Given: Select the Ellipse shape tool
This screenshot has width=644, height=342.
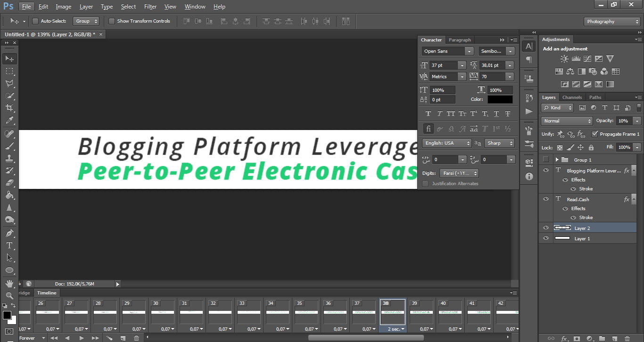Looking at the screenshot, I should click(9, 270).
